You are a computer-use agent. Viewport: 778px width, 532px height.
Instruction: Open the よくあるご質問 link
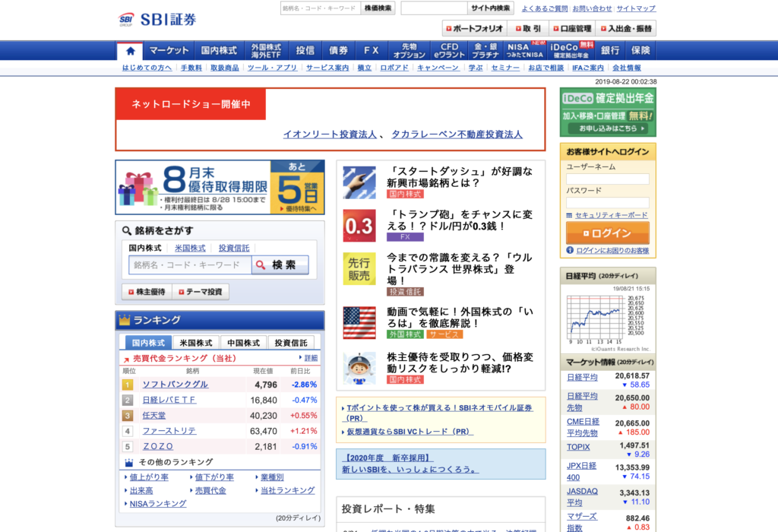click(x=545, y=8)
